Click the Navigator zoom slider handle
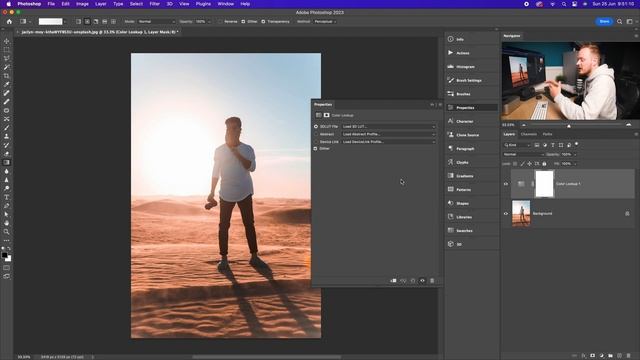640x360 pixels. (x=569, y=126)
